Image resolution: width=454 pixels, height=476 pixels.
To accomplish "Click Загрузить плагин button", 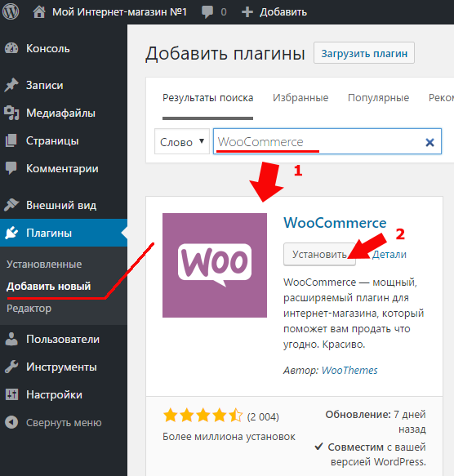I will (364, 53).
